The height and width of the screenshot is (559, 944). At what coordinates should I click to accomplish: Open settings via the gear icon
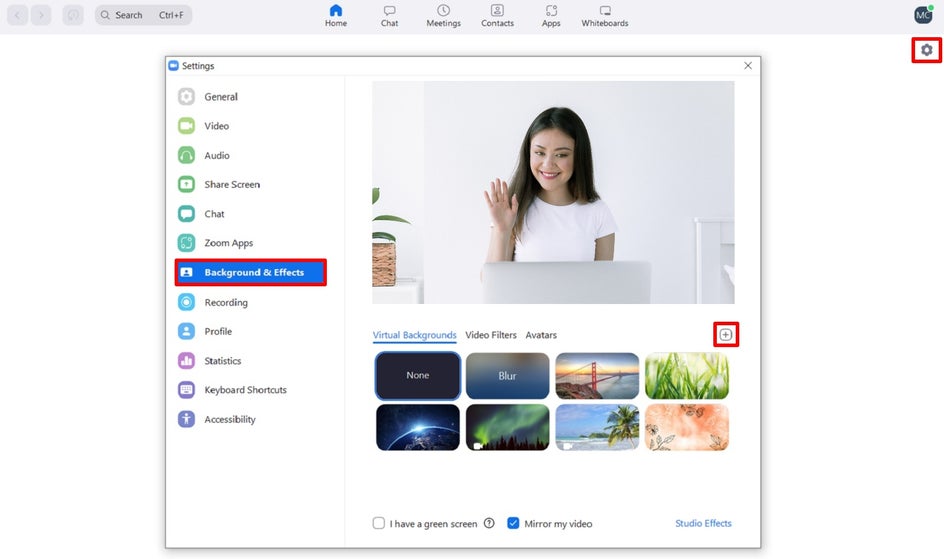(927, 50)
